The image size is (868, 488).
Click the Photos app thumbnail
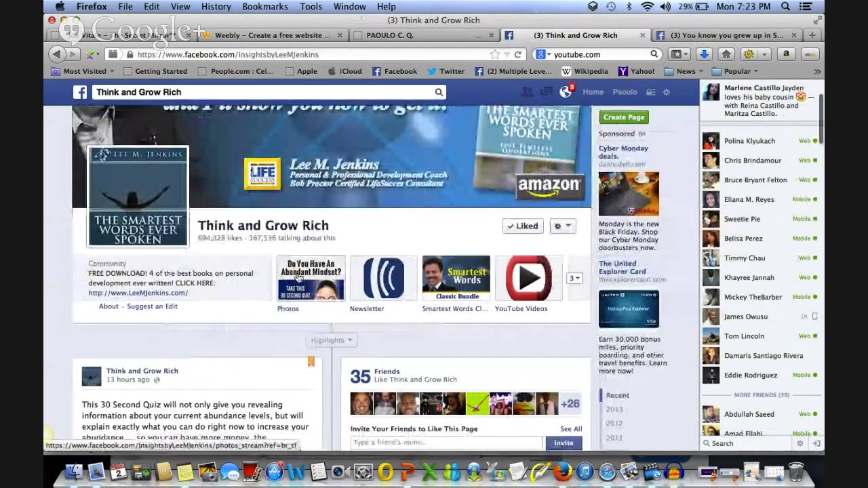311,278
